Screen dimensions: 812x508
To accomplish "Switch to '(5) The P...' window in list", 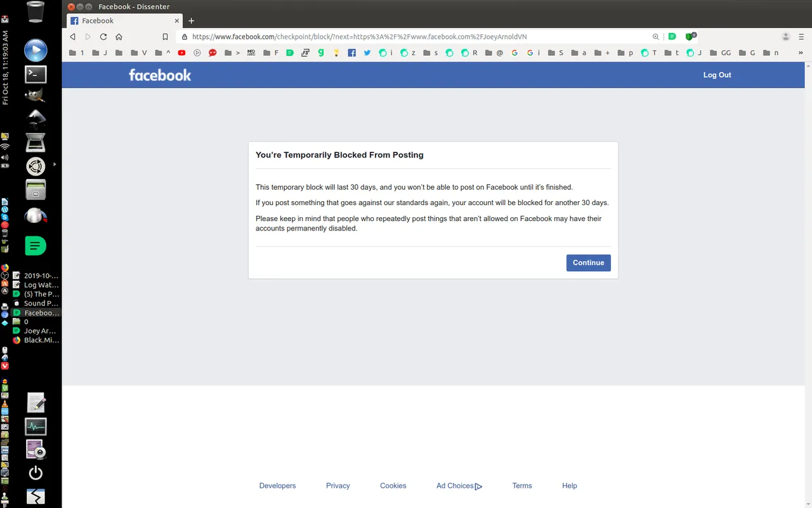I will point(37,295).
